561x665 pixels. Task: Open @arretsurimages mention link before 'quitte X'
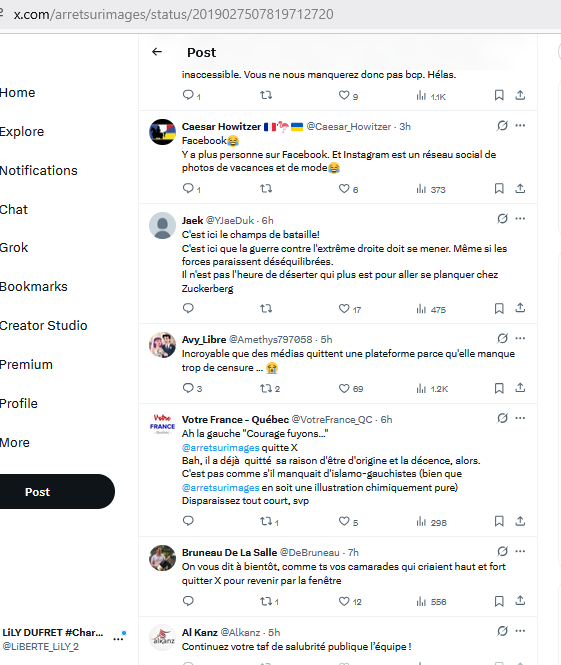[220, 447]
